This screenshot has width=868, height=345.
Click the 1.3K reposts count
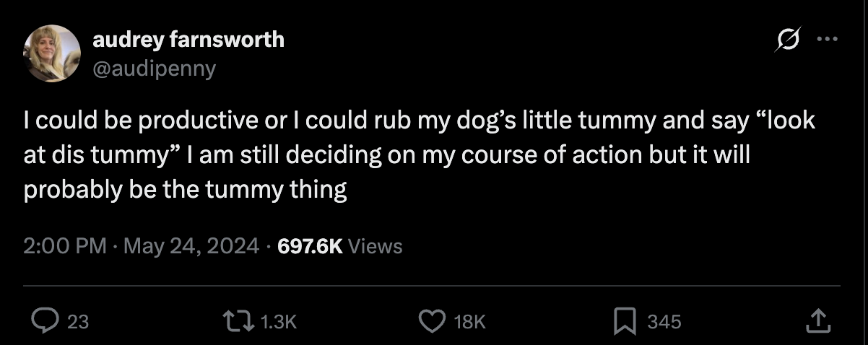click(x=277, y=321)
